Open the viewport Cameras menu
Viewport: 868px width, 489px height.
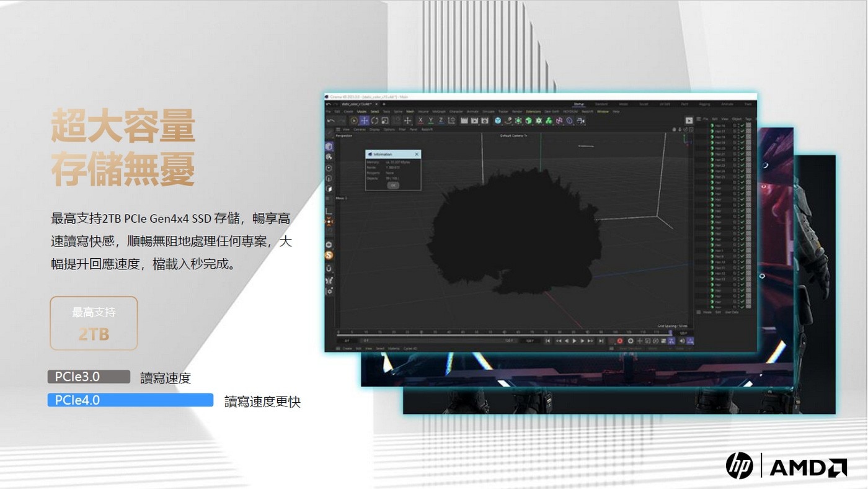359,130
